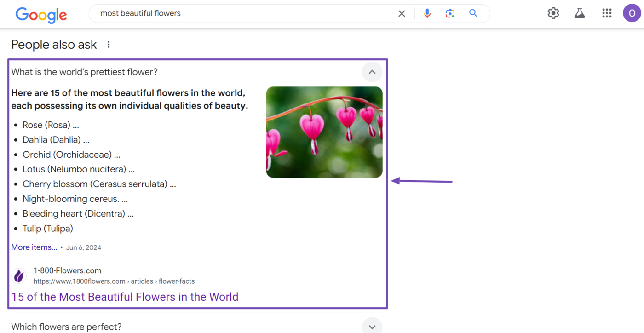
Task: Open People also ask options menu
Action: point(109,45)
